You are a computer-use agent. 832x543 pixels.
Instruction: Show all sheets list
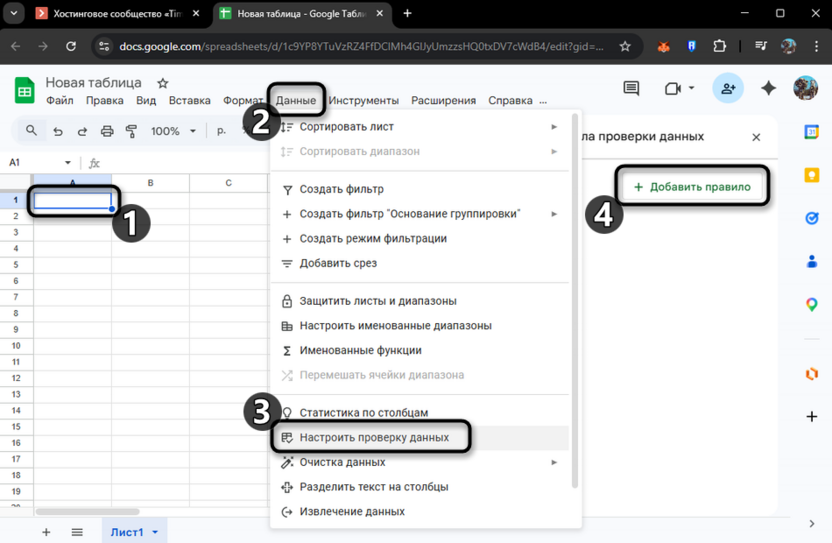pyautogui.click(x=77, y=532)
